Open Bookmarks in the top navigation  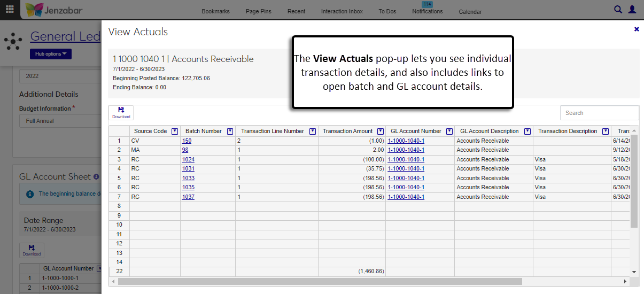coord(215,11)
